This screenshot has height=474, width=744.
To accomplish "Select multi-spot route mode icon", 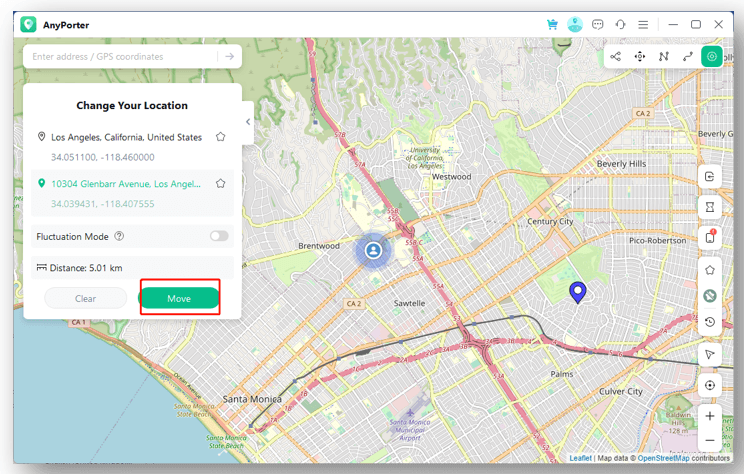I will point(664,56).
